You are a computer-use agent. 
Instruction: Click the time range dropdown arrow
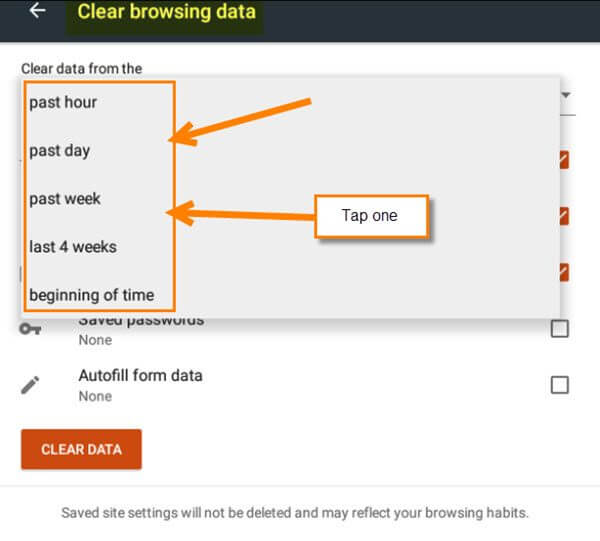tap(566, 95)
